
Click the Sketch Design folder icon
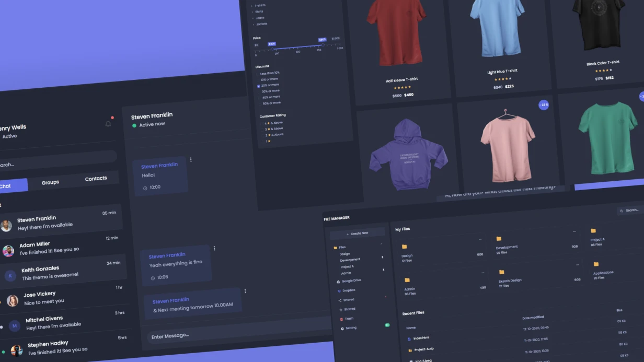(501, 272)
